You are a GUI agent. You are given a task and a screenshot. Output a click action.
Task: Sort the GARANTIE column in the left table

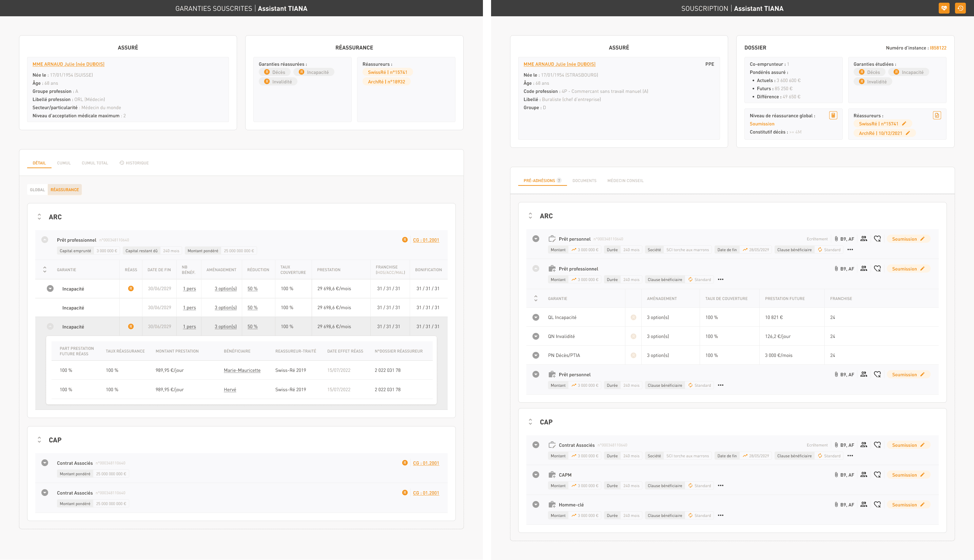[45, 269]
